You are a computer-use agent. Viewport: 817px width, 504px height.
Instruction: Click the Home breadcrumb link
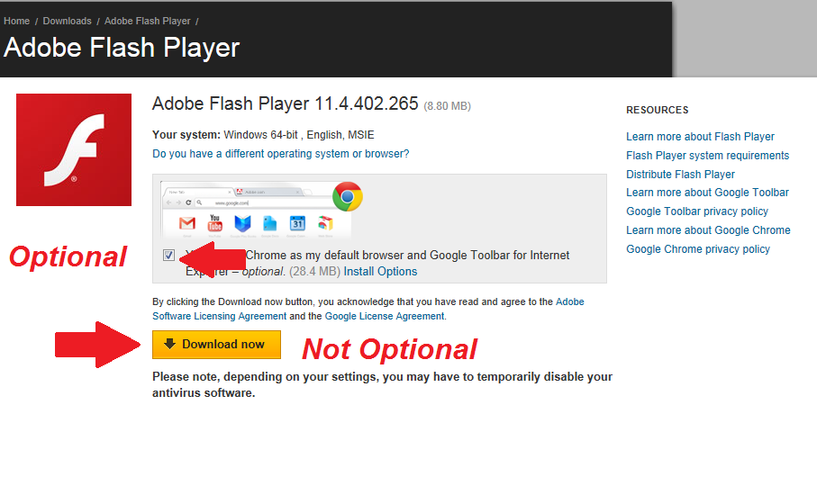pyautogui.click(x=17, y=22)
